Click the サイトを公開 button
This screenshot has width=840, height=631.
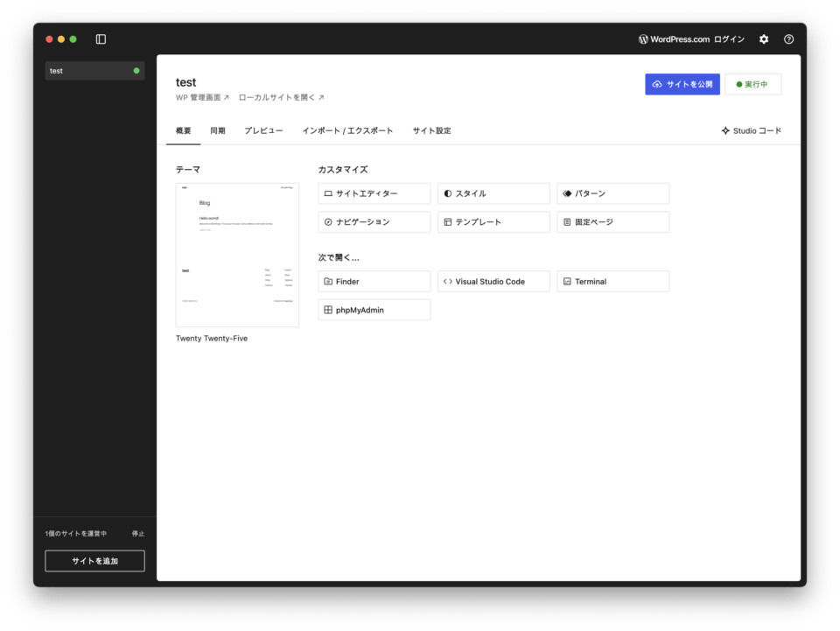682,84
